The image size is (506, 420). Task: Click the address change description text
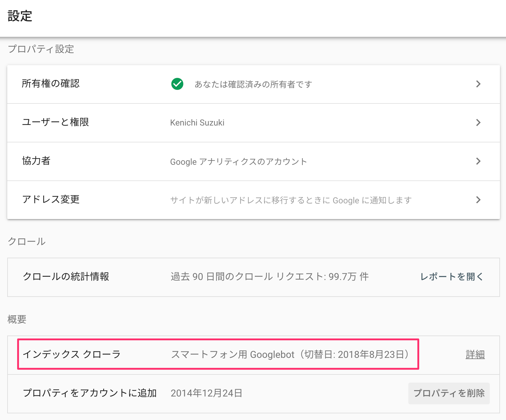(291, 200)
